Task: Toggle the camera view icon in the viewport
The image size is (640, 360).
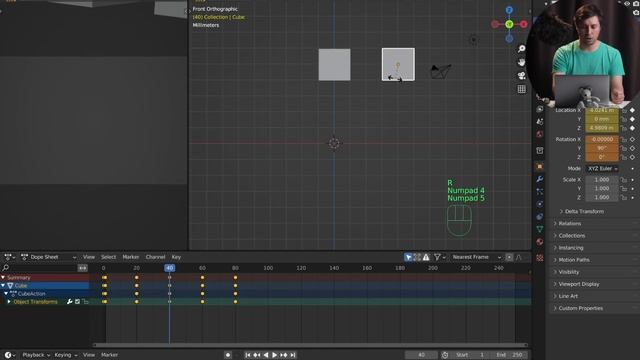Action: (521, 76)
